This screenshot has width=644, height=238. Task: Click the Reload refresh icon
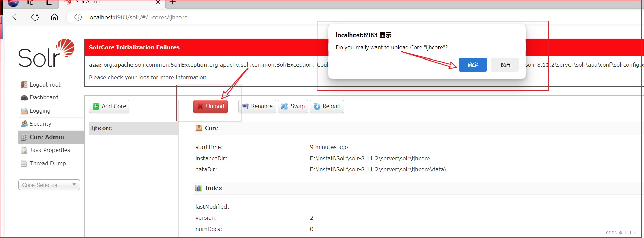[317, 106]
